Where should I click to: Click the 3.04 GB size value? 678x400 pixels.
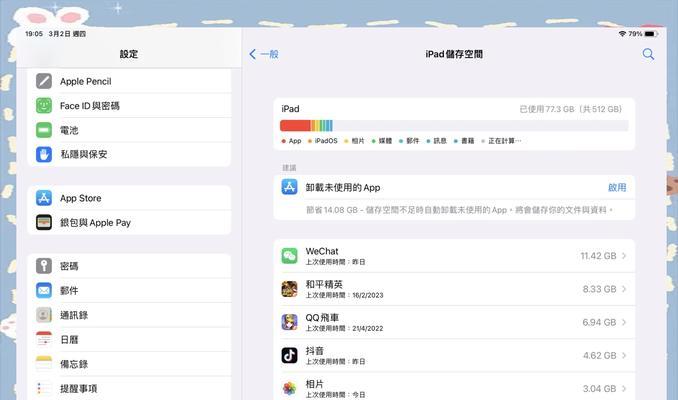[599, 389]
